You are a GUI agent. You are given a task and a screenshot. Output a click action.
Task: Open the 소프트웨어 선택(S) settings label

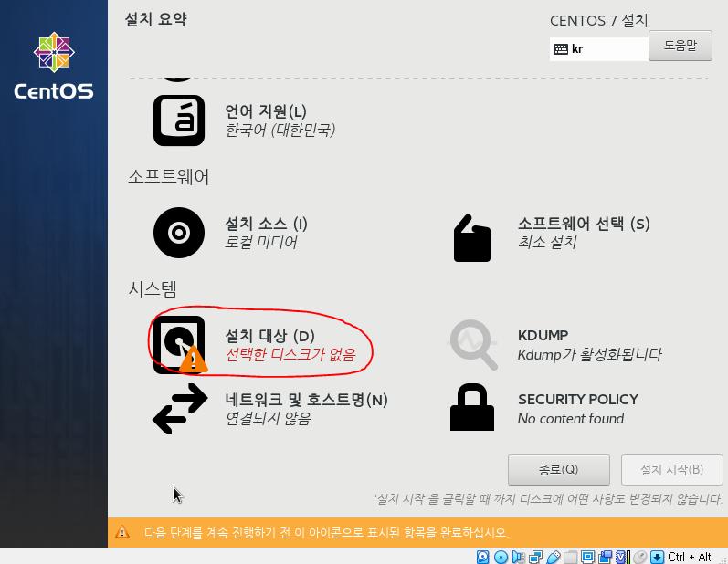point(584,224)
